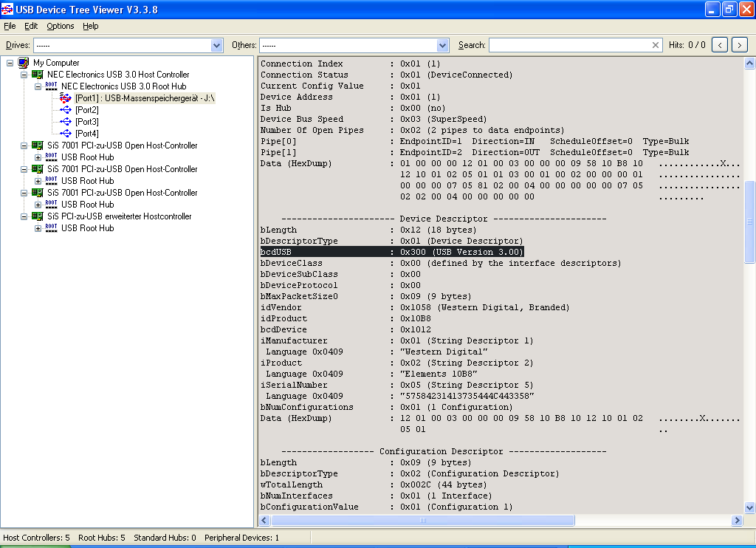Click the USB icon beside Port4
This screenshot has width=756, height=548.
(65, 134)
